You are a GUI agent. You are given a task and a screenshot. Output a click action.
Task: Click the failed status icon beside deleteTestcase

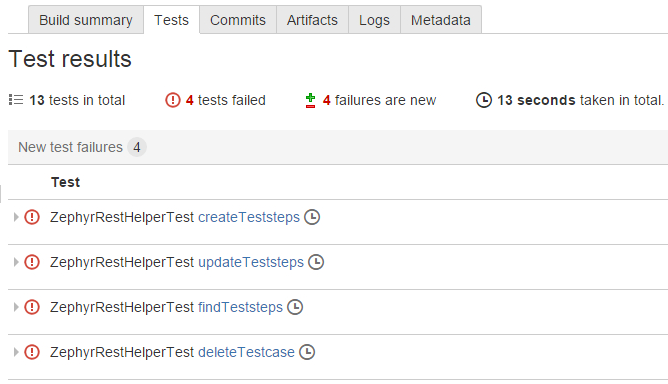pos(32,352)
